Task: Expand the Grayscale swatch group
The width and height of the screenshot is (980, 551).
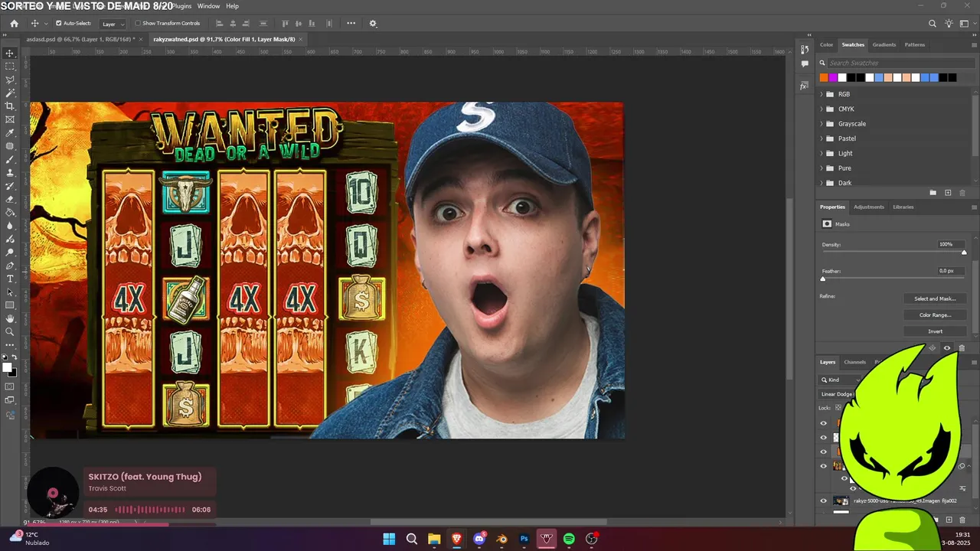Action: pos(822,124)
